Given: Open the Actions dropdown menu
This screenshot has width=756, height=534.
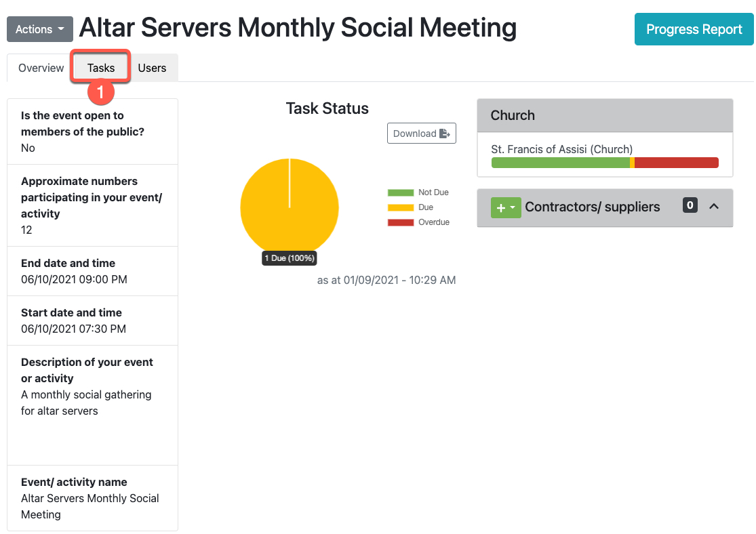Looking at the screenshot, I should point(39,29).
